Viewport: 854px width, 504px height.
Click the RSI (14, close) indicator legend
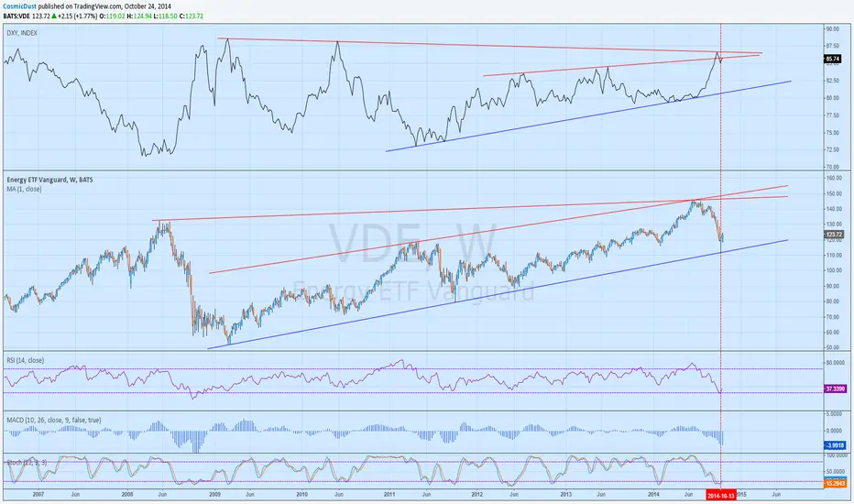25,360
